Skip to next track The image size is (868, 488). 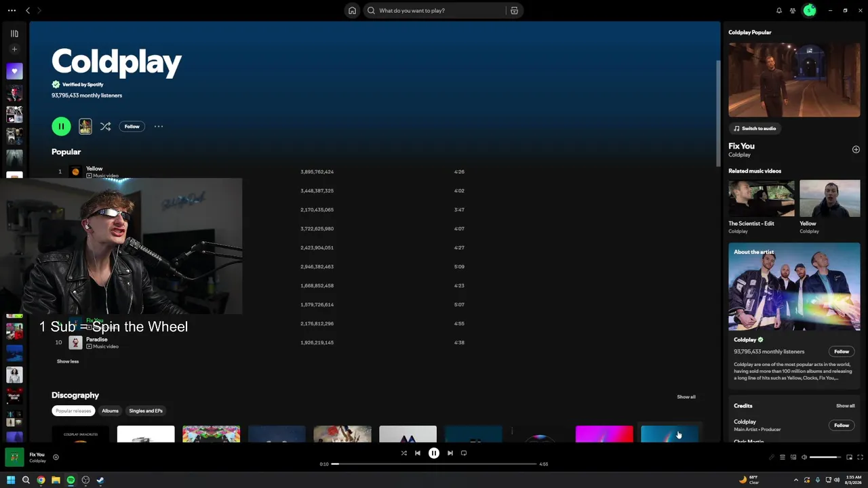[450, 453]
